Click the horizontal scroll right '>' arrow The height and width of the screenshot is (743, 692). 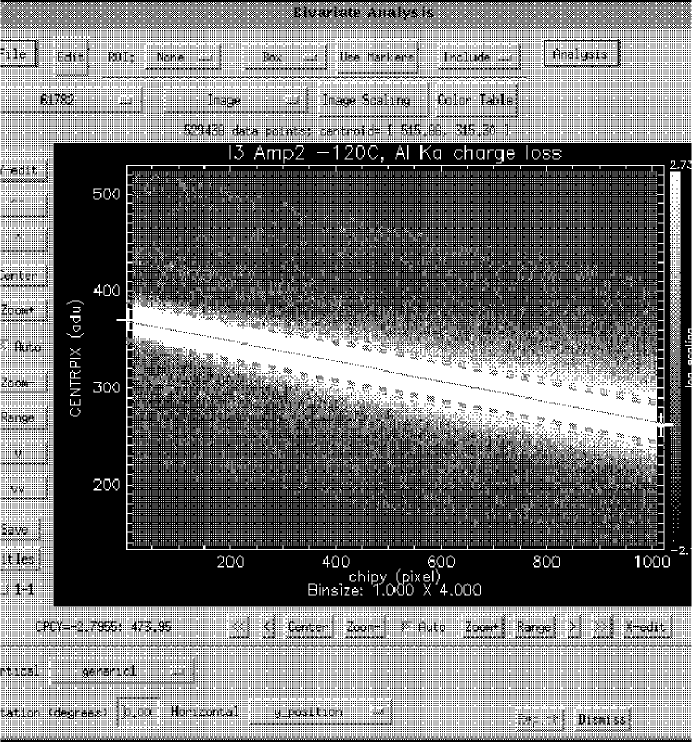point(572,628)
